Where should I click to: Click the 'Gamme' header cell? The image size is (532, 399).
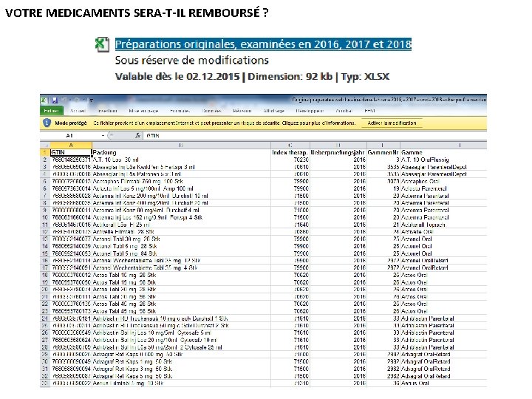coord(443,152)
